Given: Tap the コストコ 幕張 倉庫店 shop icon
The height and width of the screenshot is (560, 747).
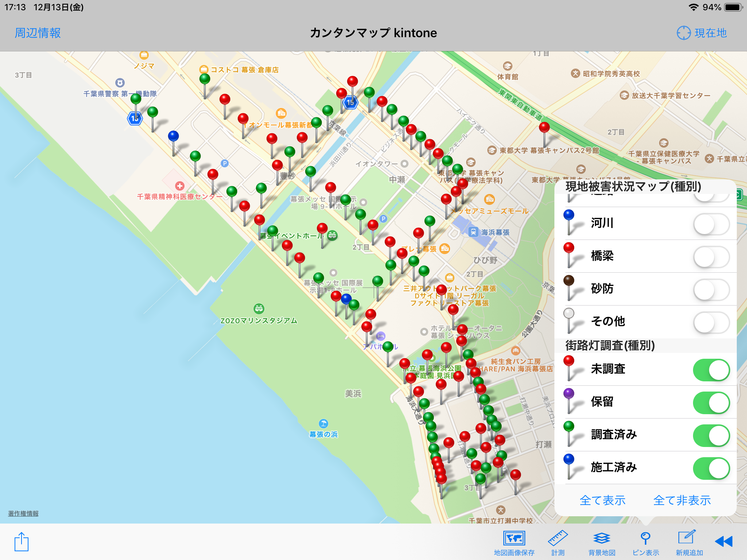Looking at the screenshot, I should coord(204,69).
